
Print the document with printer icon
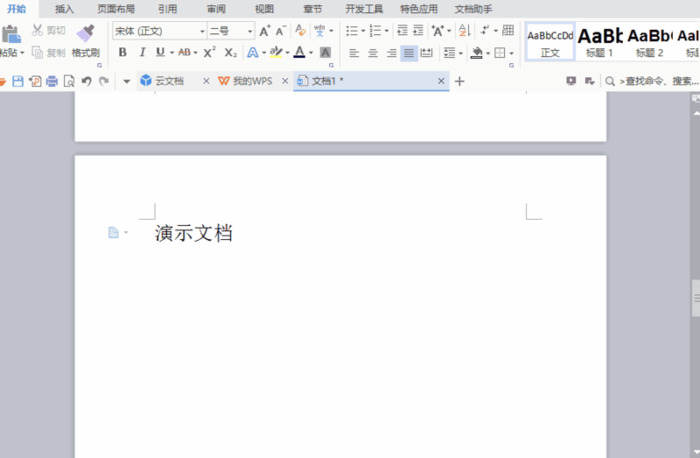(x=52, y=81)
